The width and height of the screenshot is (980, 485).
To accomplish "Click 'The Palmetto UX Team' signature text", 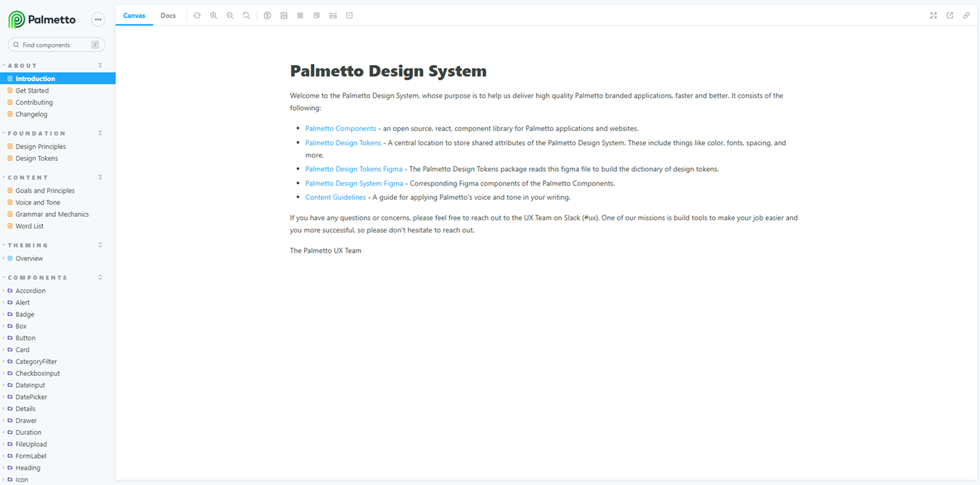I will 326,251.
